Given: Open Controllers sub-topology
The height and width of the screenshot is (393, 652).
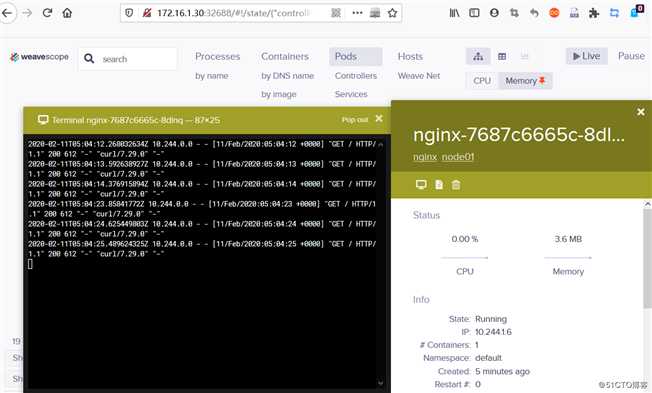Looking at the screenshot, I should (356, 76).
